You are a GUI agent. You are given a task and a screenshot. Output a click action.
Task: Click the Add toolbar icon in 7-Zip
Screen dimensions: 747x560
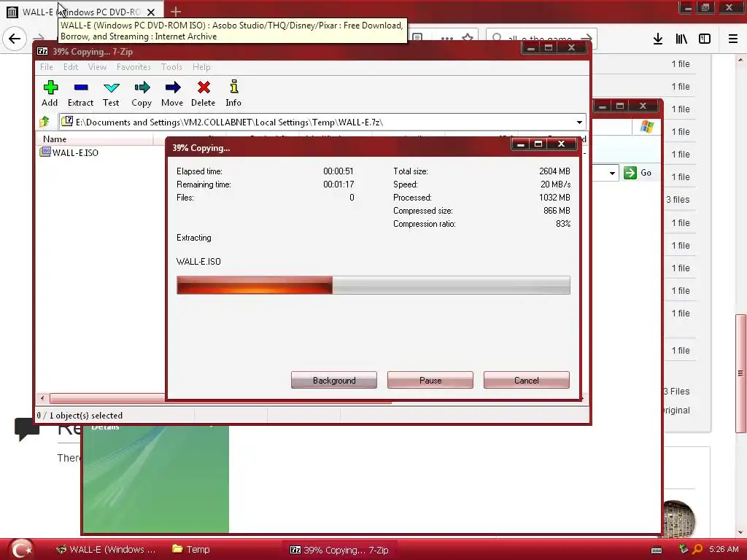(50, 93)
